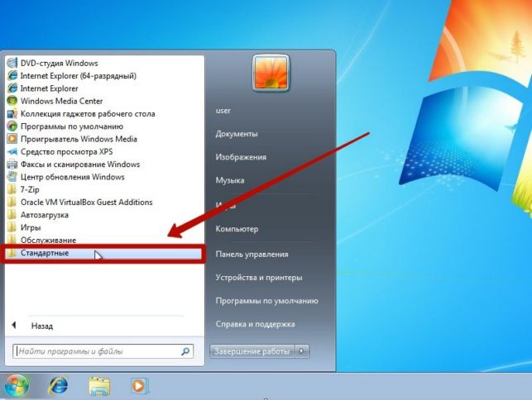Click the Windows Start orb on the taskbar
This screenshot has height=400, width=532.
click(17, 386)
